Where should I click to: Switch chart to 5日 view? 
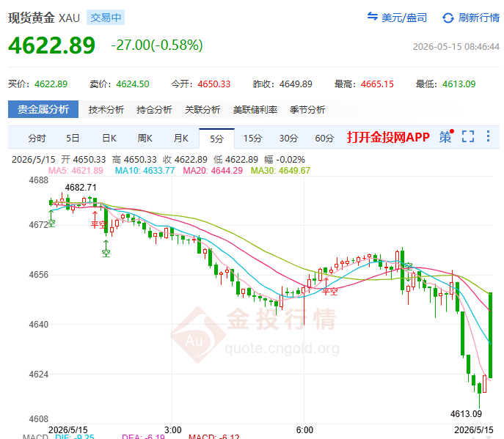pos(73,139)
